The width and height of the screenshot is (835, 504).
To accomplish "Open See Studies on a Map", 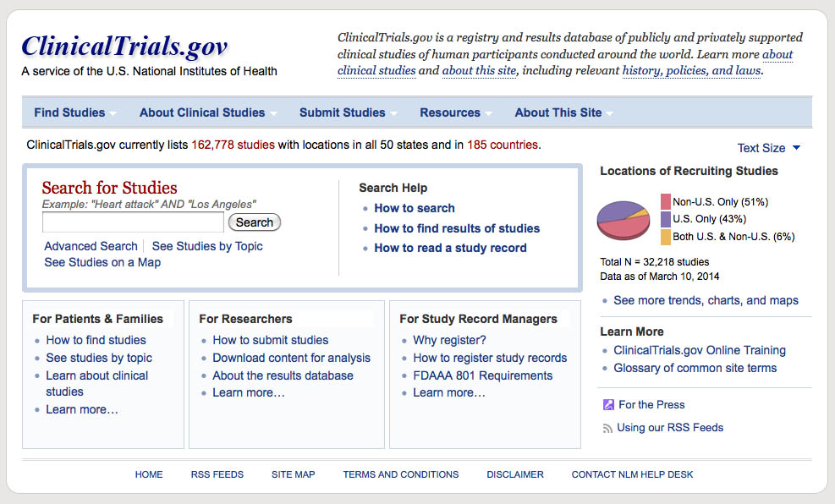I will 102,262.
